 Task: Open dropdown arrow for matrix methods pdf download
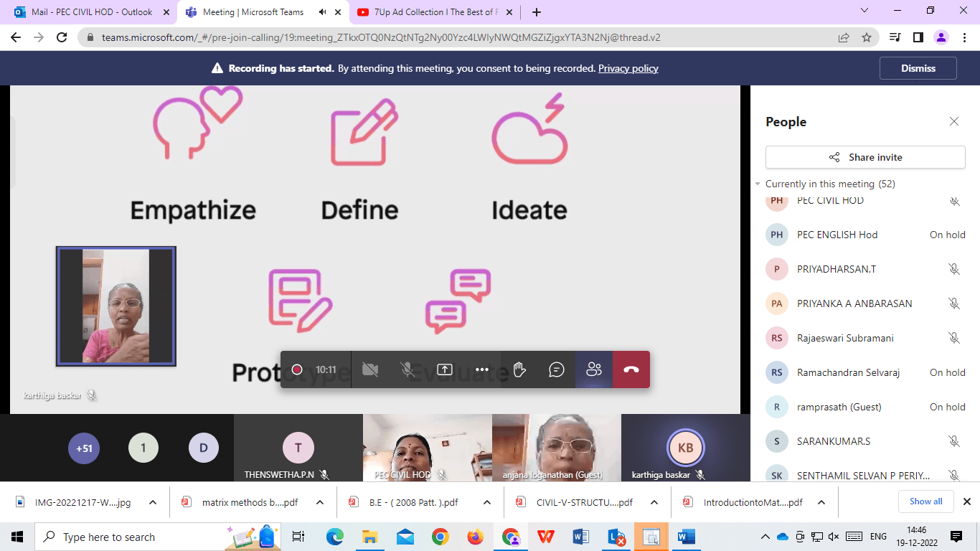pyautogui.click(x=320, y=502)
